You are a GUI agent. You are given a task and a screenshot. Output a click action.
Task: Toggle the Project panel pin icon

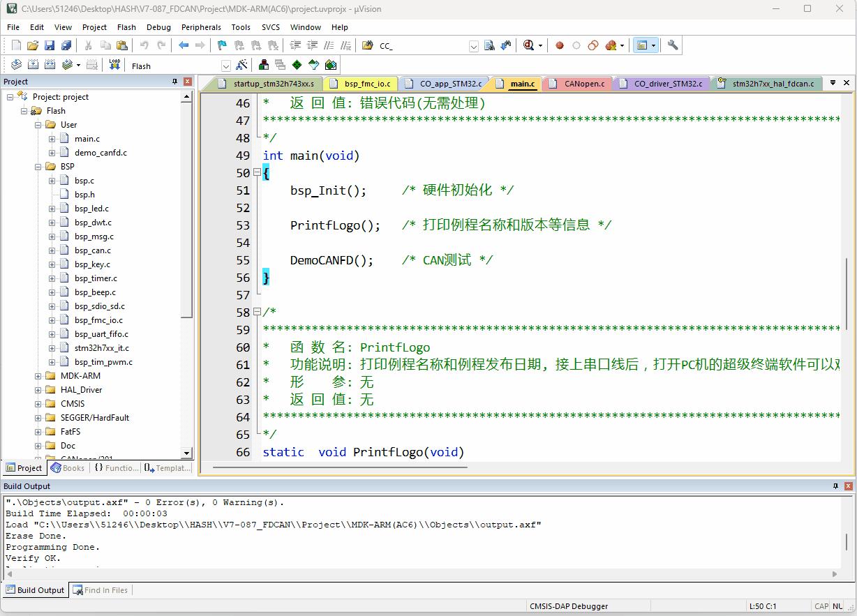175,82
